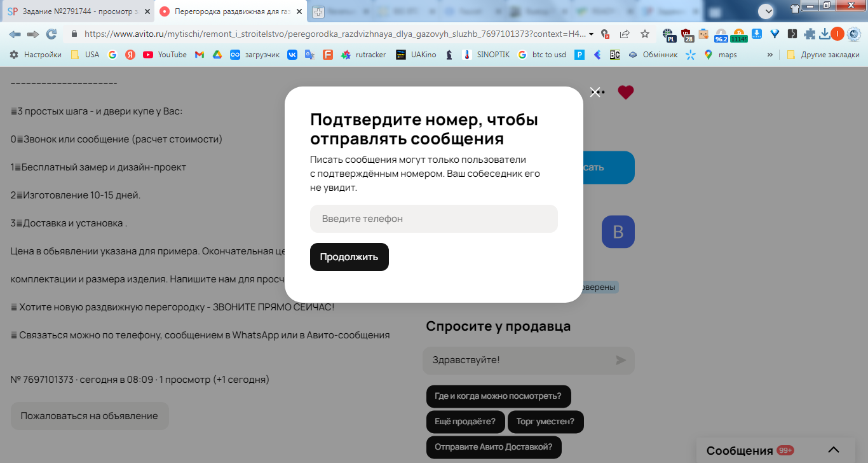The width and height of the screenshot is (868, 463).
Task: Open the browser downloads arrow
Action: tap(824, 34)
